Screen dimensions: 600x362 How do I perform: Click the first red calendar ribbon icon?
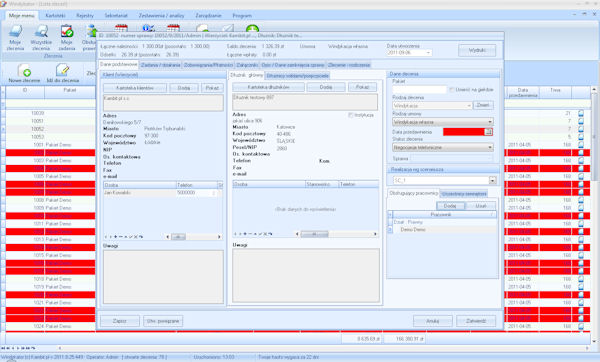click(121, 28)
